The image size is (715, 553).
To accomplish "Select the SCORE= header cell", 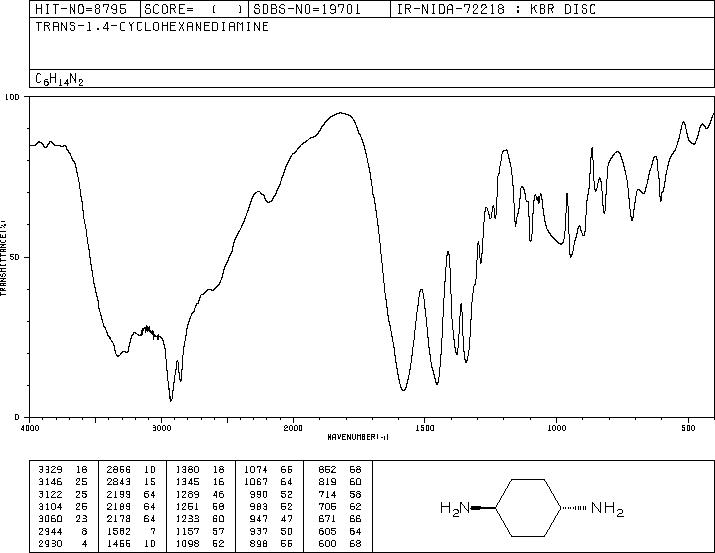I will pyautogui.click(x=194, y=9).
